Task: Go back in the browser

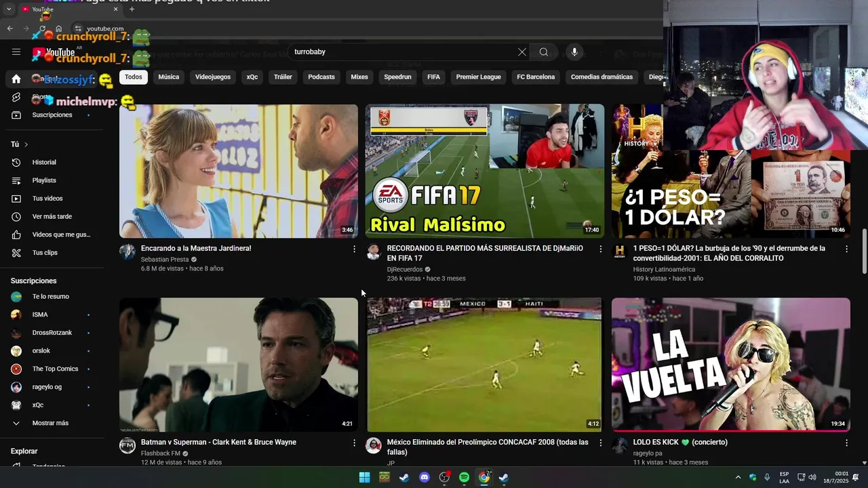Action: [x=9, y=28]
